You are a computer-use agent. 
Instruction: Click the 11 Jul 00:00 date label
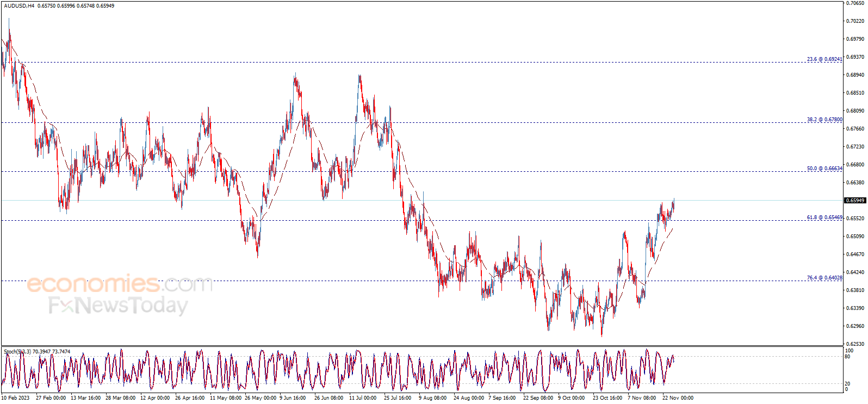point(363,398)
